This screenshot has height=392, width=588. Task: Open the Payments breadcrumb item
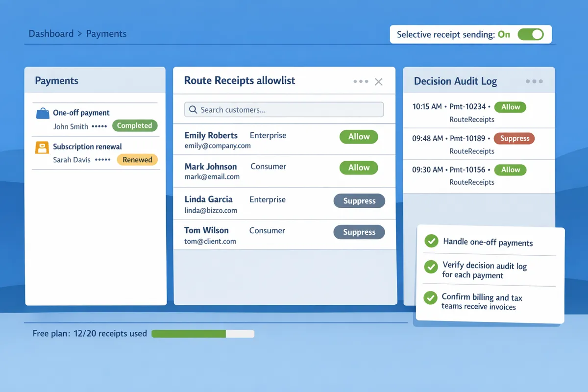click(106, 33)
